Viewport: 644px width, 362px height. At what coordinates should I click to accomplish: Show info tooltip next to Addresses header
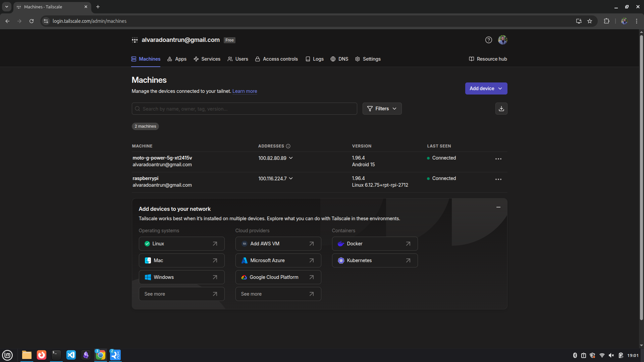pos(288,146)
